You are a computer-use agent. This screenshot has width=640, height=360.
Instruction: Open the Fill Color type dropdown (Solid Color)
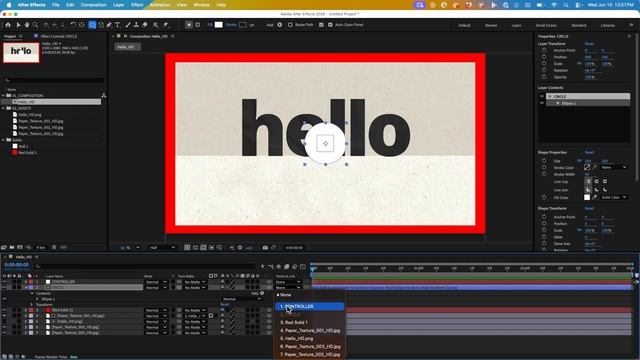coord(614,197)
